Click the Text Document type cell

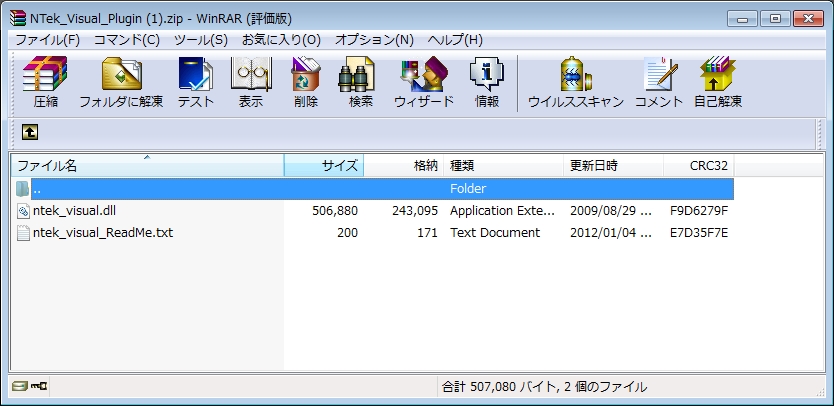[495, 233]
